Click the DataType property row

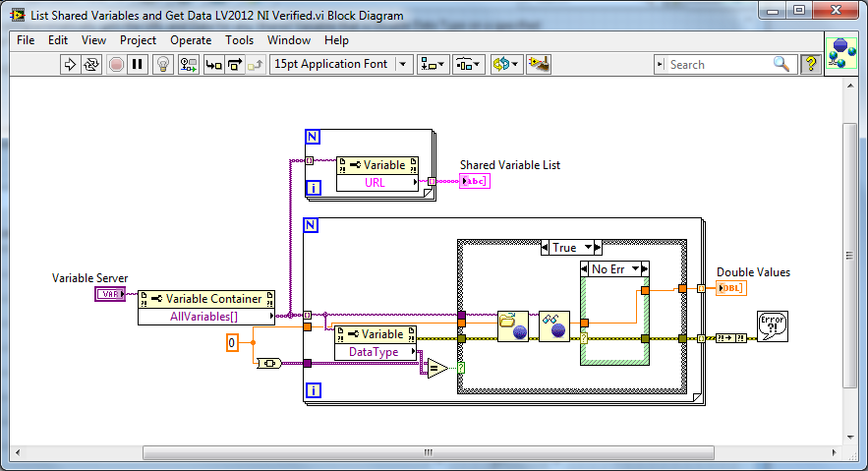coord(376,352)
